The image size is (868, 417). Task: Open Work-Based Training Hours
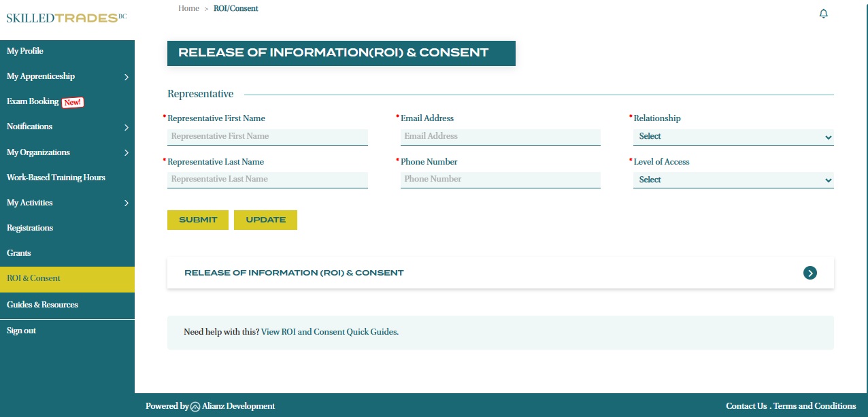click(56, 178)
